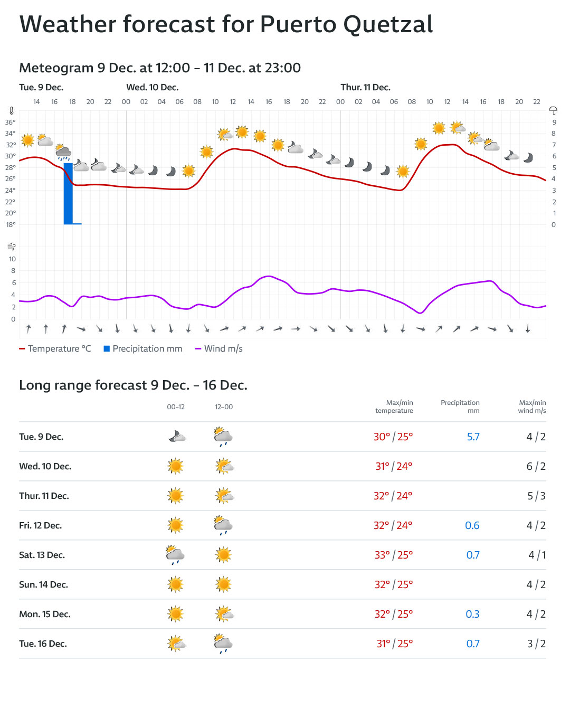Click the 5.7 precipitation value for Tue. 9 Dec.

pos(473,437)
